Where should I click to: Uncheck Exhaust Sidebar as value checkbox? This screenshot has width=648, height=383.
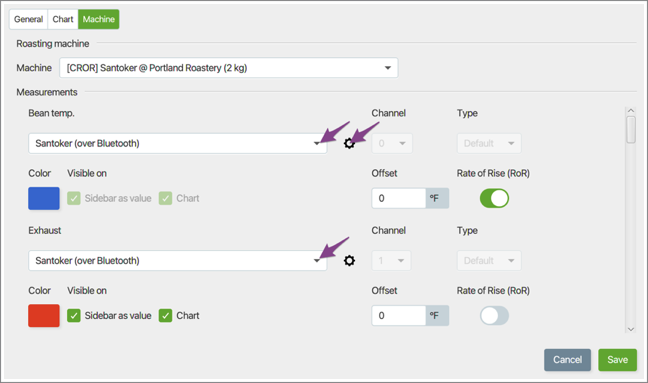(x=74, y=316)
